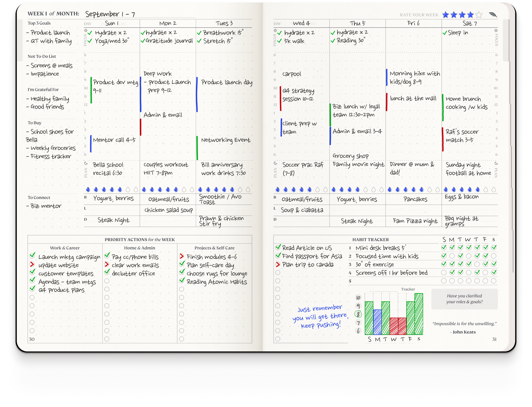Click the sun Focus icon above Sunday's column
The width and height of the screenshot is (532, 407).
pyautogui.click(x=86, y=31)
